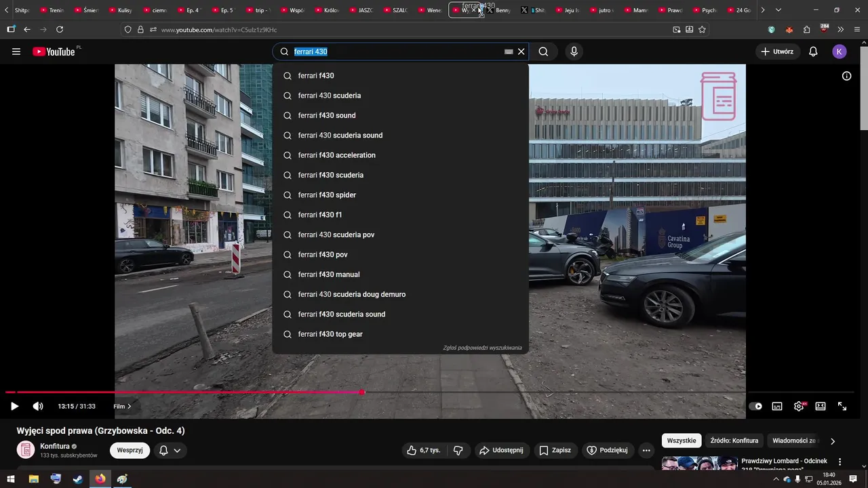This screenshot has height=488, width=868.
Task: Open the Konfitura channel avatar
Action: click(26, 450)
